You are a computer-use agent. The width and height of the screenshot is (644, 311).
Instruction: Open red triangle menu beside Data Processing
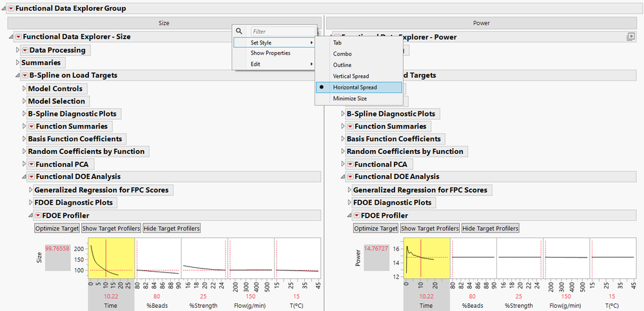coord(24,50)
